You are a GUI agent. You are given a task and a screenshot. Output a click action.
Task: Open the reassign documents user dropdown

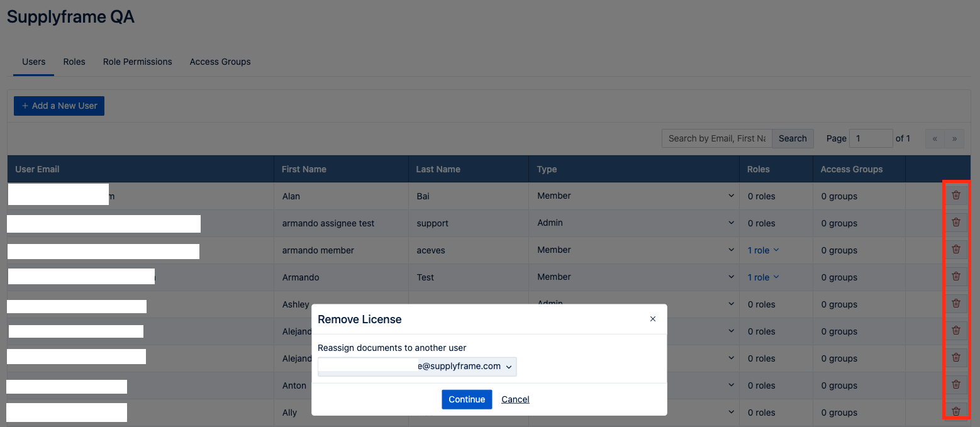416,367
